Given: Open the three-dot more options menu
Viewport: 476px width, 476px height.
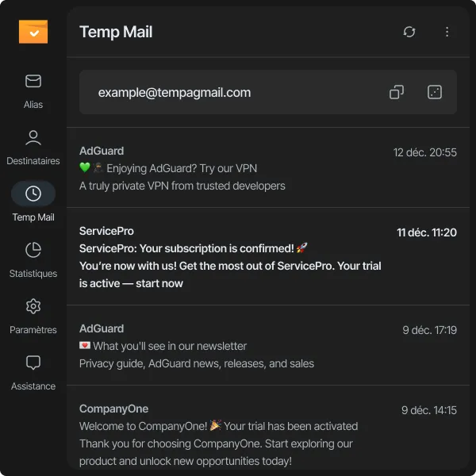Looking at the screenshot, I should pyautogui.click(x=447, y=32).
